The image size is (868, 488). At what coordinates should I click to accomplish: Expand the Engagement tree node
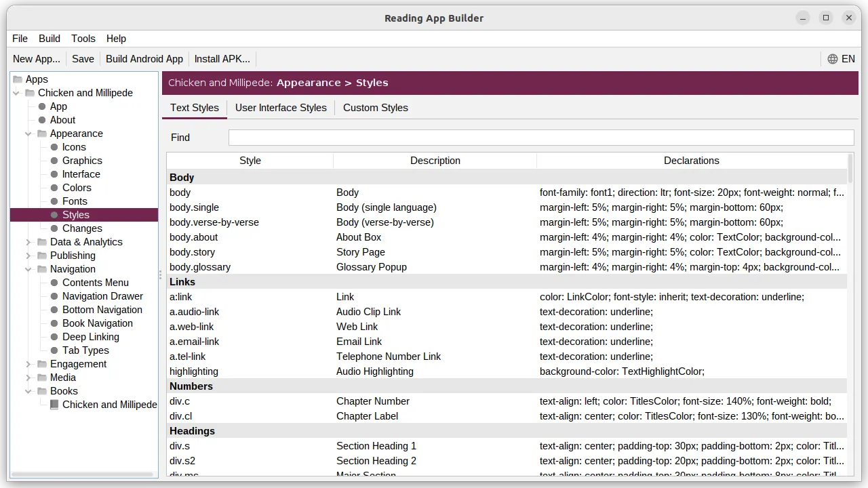point(28,364)
